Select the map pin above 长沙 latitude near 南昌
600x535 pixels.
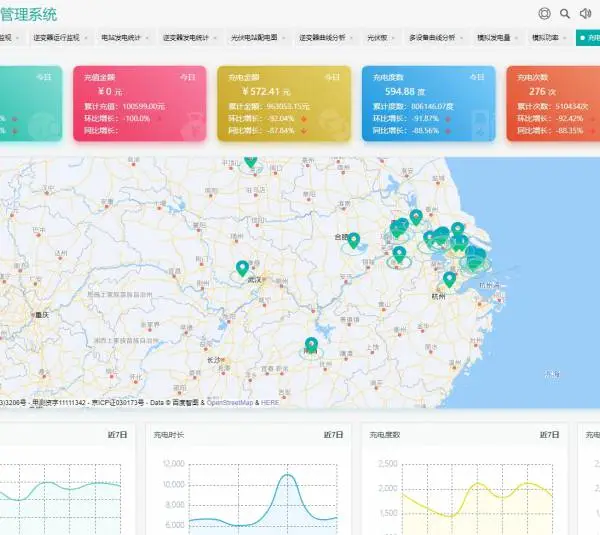(x=311, y=345)
